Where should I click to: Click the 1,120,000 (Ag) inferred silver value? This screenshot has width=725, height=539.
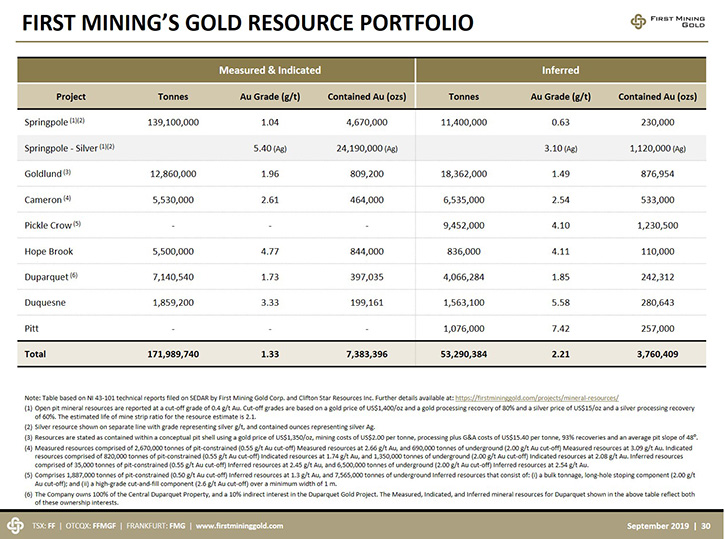point(657,148)
